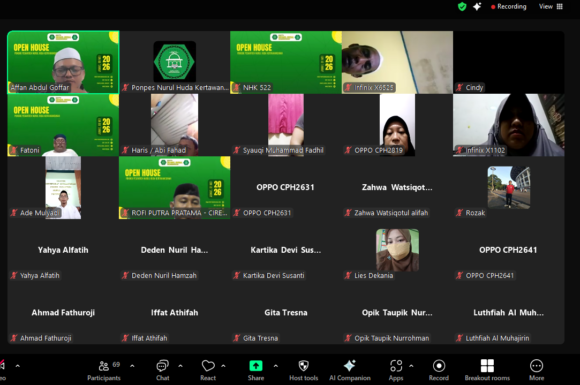Select Syauqi Muhammad Fadhil video tile
Image resolution: width=580 pixels, height=385 pixels.
[286, 125]
